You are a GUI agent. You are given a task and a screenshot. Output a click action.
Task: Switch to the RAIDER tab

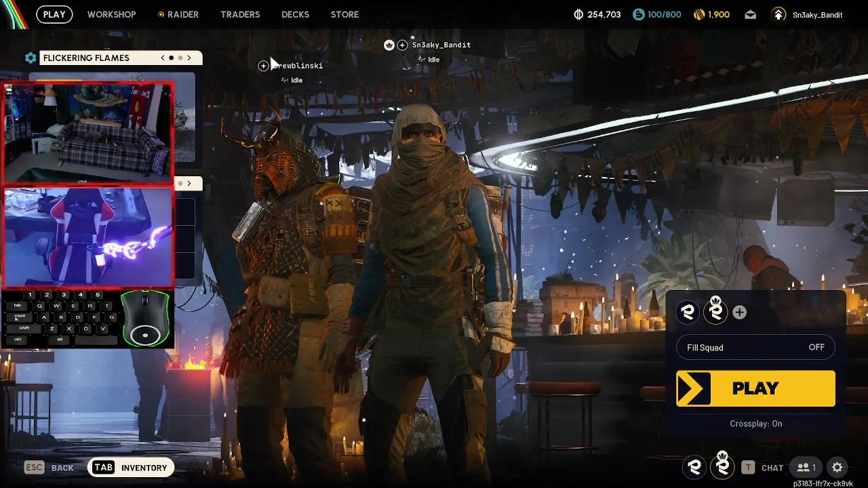pyautogui.click(x=178, y=14)
